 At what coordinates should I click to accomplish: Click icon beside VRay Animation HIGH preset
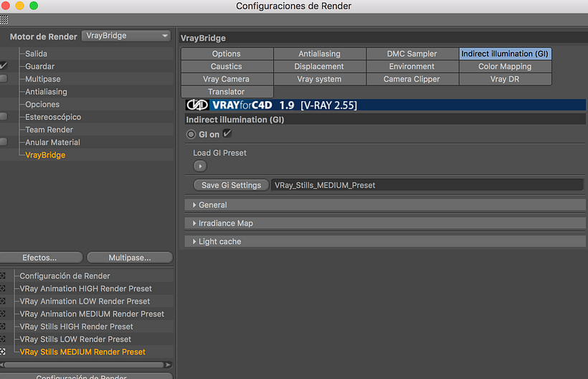point(3,289)
